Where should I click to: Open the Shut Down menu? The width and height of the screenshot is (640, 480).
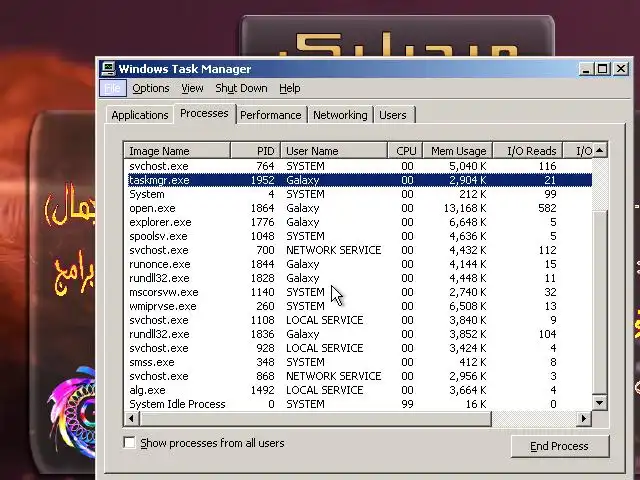(241, 88)
